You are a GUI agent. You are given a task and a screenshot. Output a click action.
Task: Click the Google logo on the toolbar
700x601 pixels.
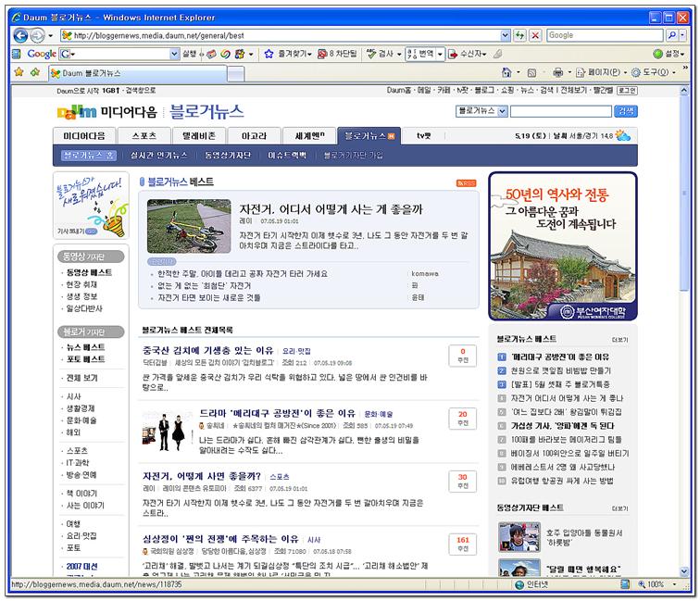click(41, 54)
